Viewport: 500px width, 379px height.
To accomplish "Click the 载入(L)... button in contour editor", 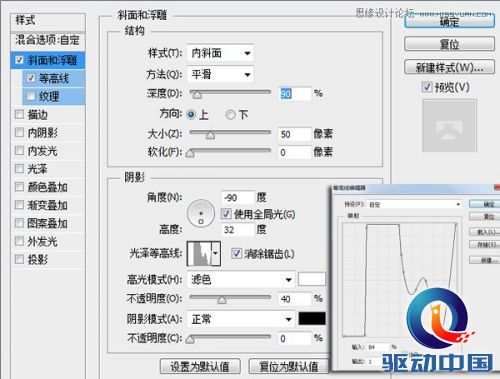I will click(x=485, y=232).
